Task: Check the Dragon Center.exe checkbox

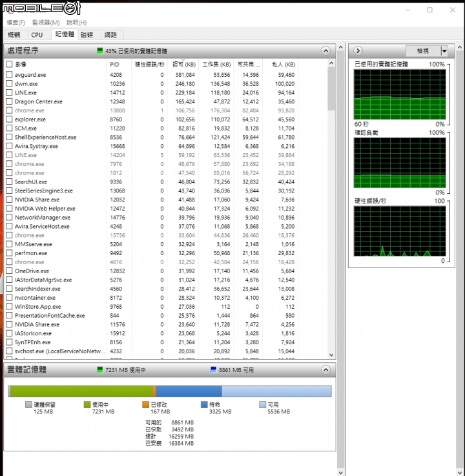Action: (9, 101)
